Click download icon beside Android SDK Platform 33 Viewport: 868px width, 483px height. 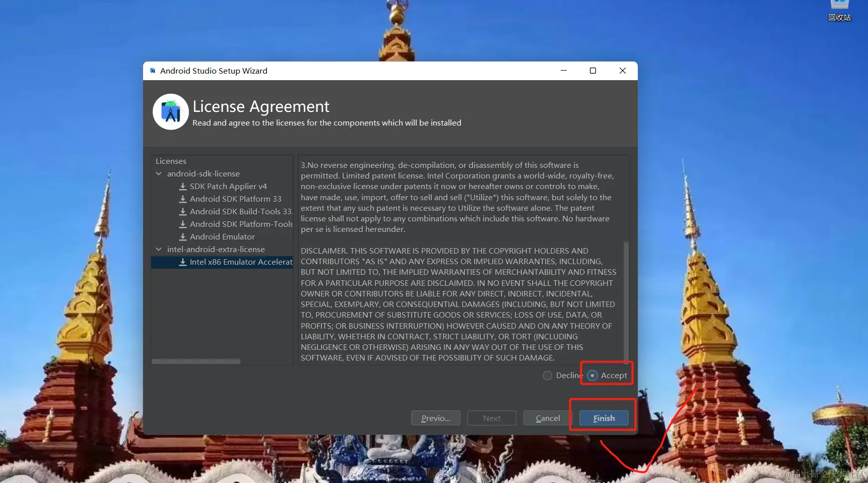coord(183,199)
